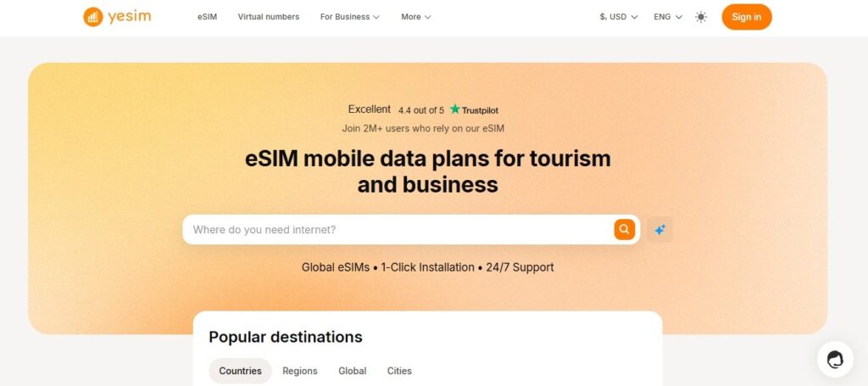Open the $, USD currency selector
Image resolution: width=868 pixels, height=386 pixels.
pyautogui.click(x=618, y=17)
